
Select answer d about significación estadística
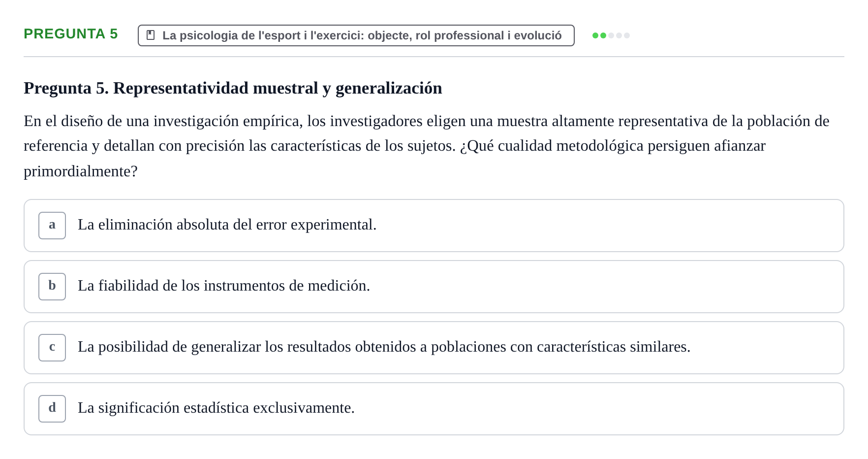point(434,409)
